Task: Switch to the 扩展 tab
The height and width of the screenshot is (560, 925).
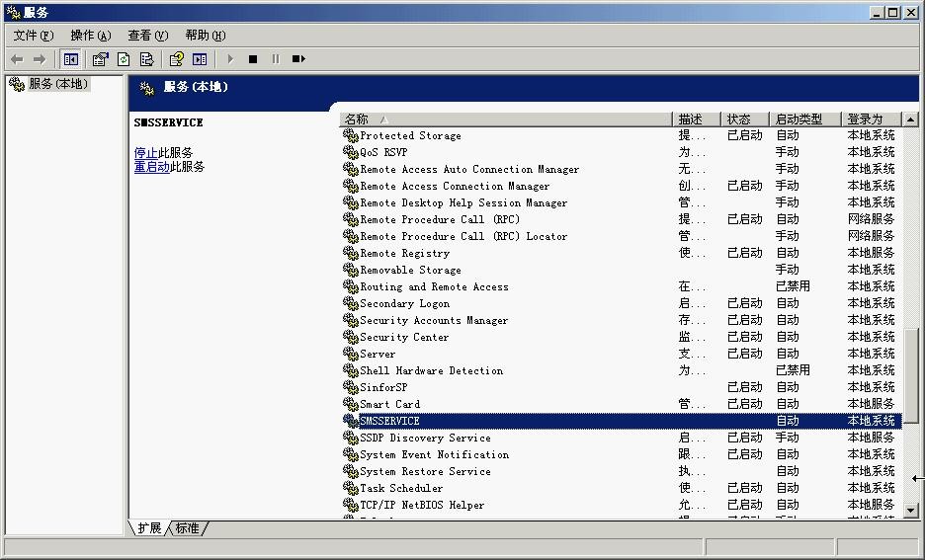Action: [149, 528]
